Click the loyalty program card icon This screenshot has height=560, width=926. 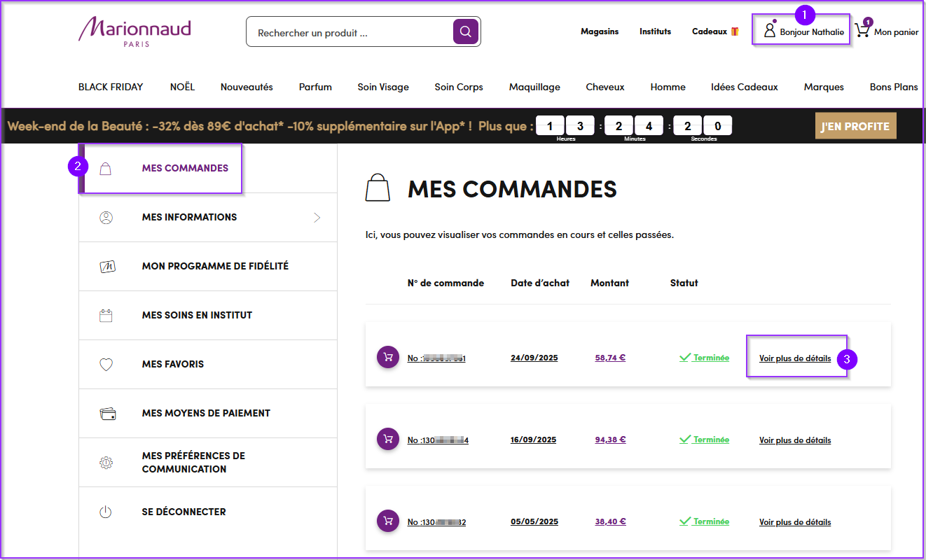pos(107,266)
